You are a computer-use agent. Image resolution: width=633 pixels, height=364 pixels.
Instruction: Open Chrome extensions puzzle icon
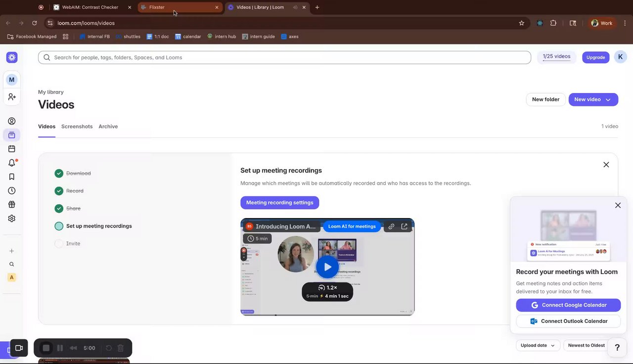pyautogui.click(x=553, y=23)
